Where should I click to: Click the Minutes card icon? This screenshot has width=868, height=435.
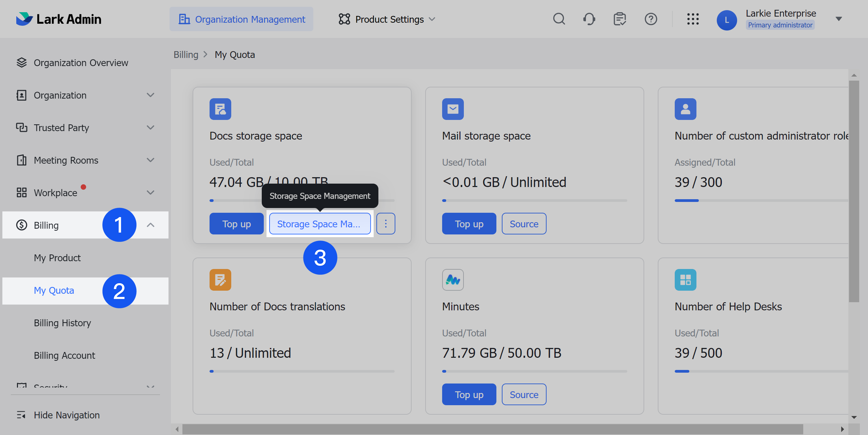point(453,280)
